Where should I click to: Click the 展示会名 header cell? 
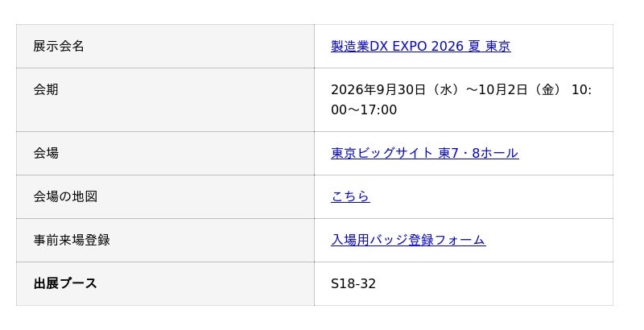(166, 47)
